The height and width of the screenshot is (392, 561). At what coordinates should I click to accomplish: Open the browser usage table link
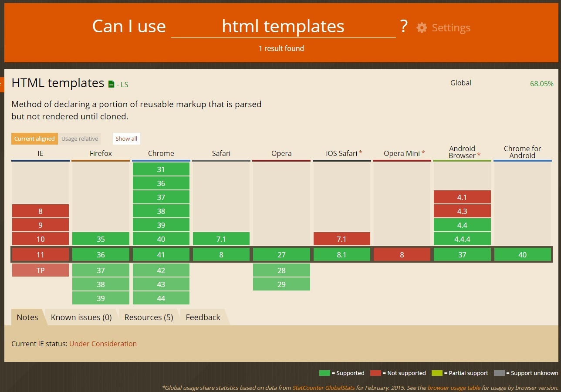[454, 388]
